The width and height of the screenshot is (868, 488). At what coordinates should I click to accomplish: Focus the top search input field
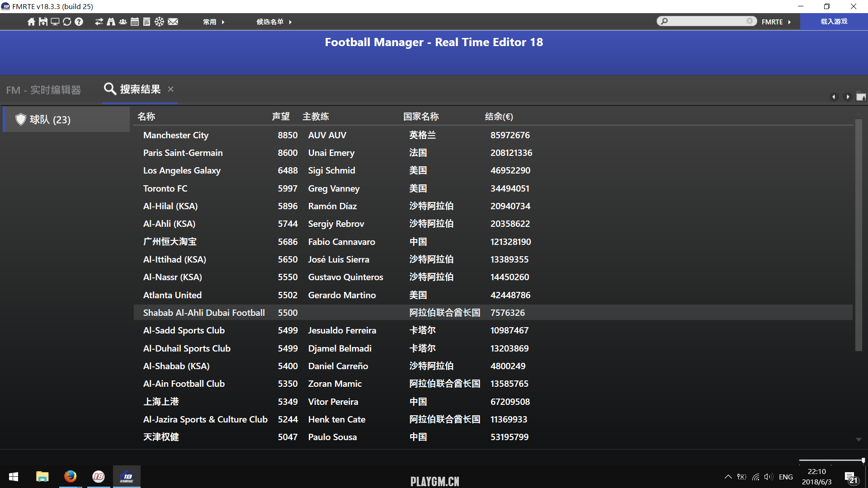point(707,21)
